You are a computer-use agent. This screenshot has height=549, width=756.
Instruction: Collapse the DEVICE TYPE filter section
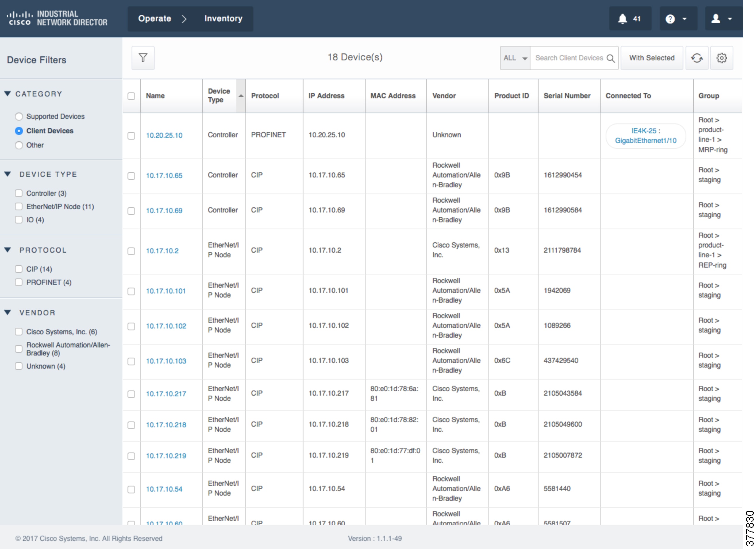8,174
